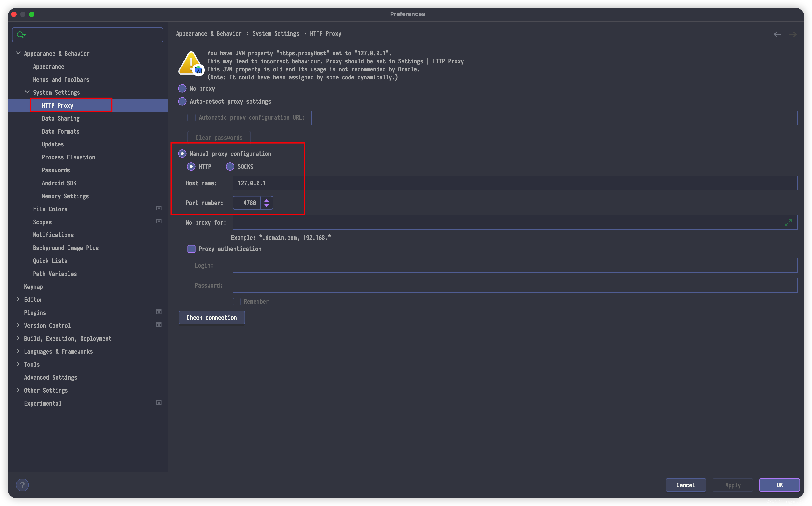Expand the Editor settings section

(18, 299)
